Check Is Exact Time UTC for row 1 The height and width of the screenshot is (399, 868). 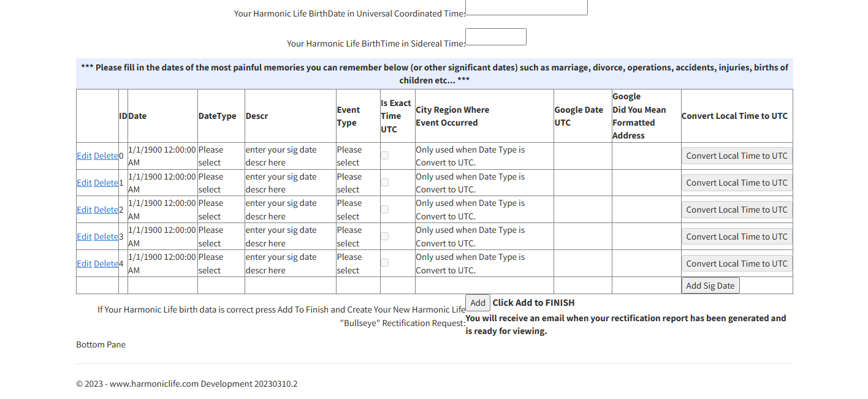pos(384,182)
